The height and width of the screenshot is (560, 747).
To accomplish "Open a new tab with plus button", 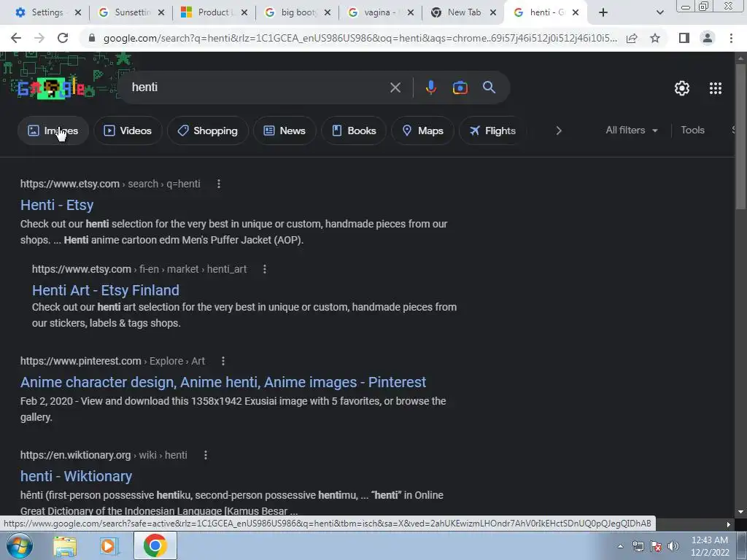I will [603, 12].
